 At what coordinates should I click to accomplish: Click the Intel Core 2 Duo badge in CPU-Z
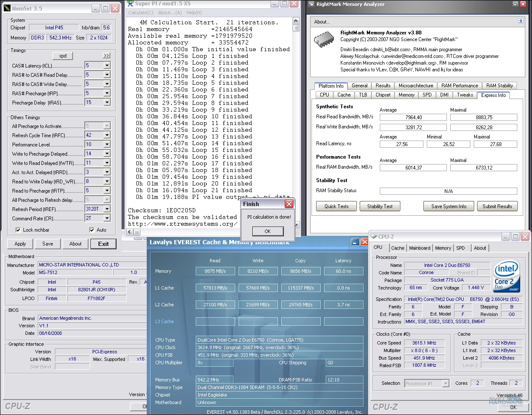tap(506, 276)
